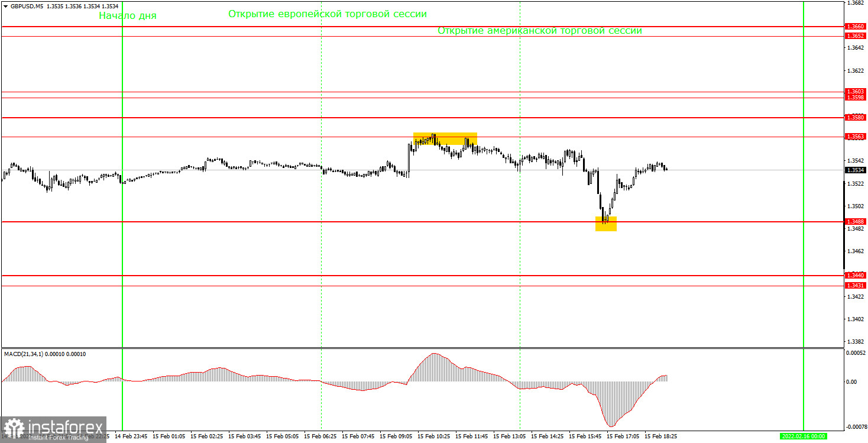The height and width of the screenshot is (443, 868).
Task: Click the 15 Feb 14:25 time label
Action: 548,436
